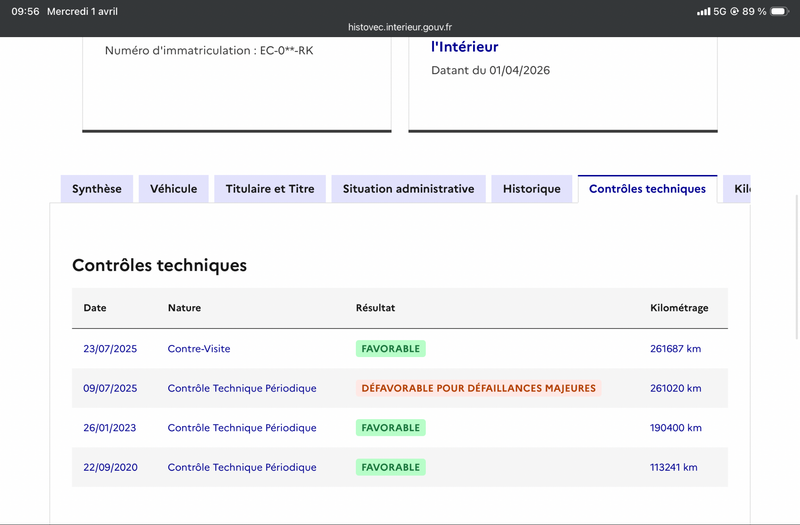Go to the Historique tab
The width and height of the screenshot is (800, 525).
532,189
